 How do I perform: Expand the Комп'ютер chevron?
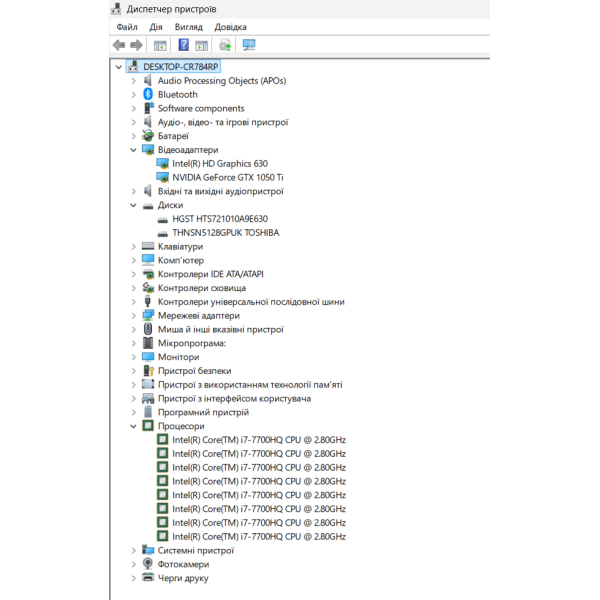point(134,260)
